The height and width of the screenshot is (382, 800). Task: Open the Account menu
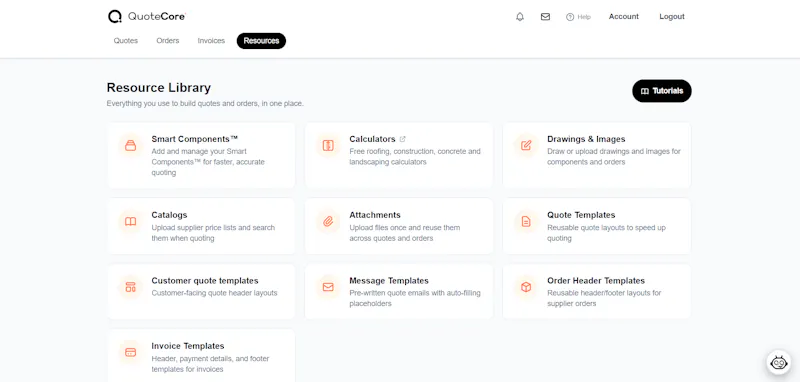(x=623, y=17)
